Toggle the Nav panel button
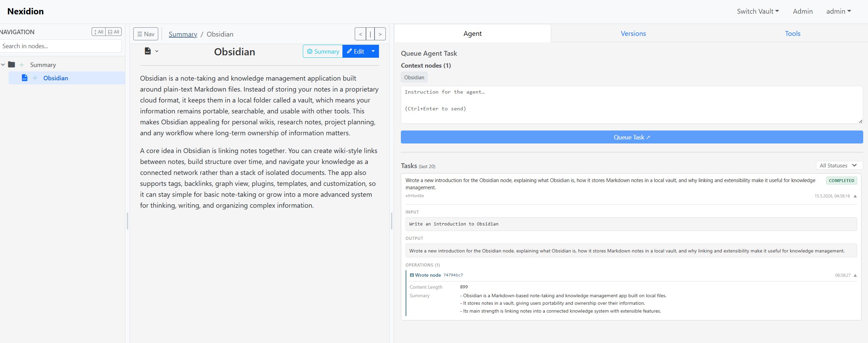Viewport: 868px width, 343px height. (146, 34)
